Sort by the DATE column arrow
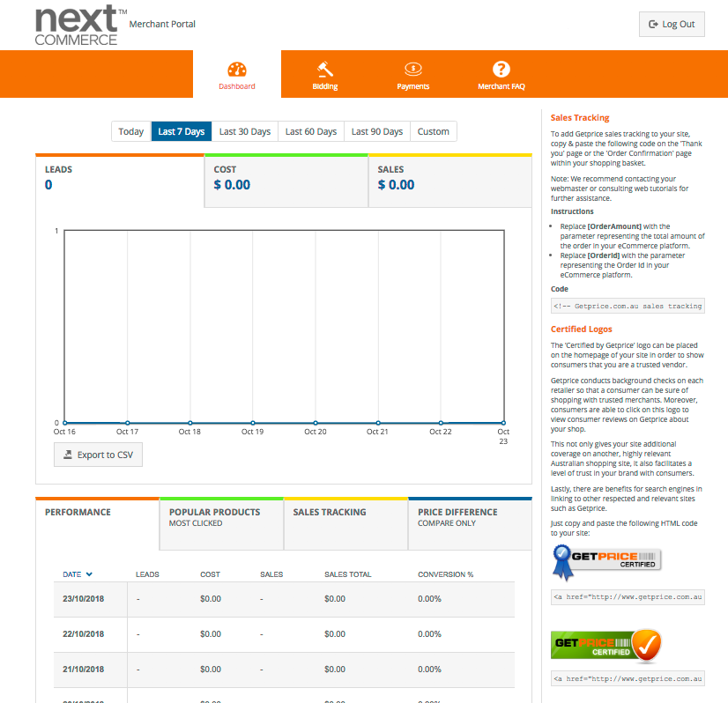This screenshot has height=703, width=728. point(89,575)
